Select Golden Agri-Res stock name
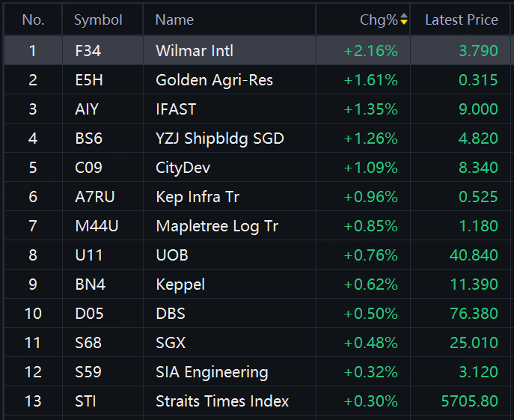Viewport: 514px width, 420px height. (214, 80)
